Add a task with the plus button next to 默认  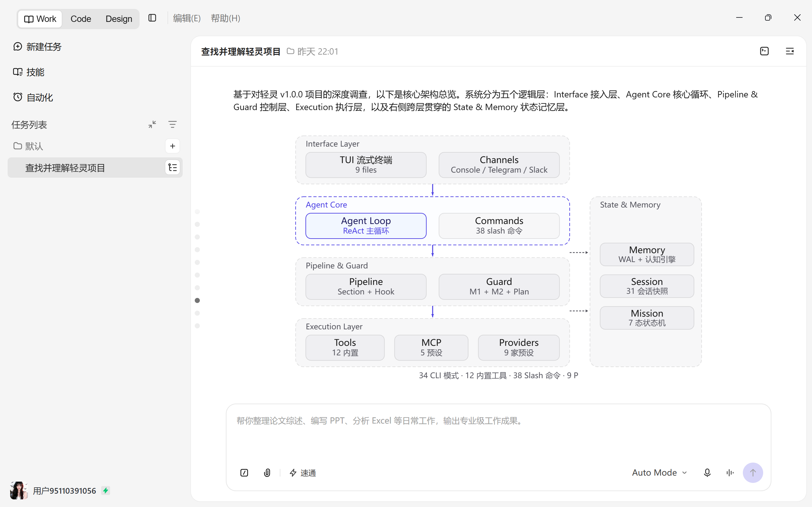click(172, 146)
